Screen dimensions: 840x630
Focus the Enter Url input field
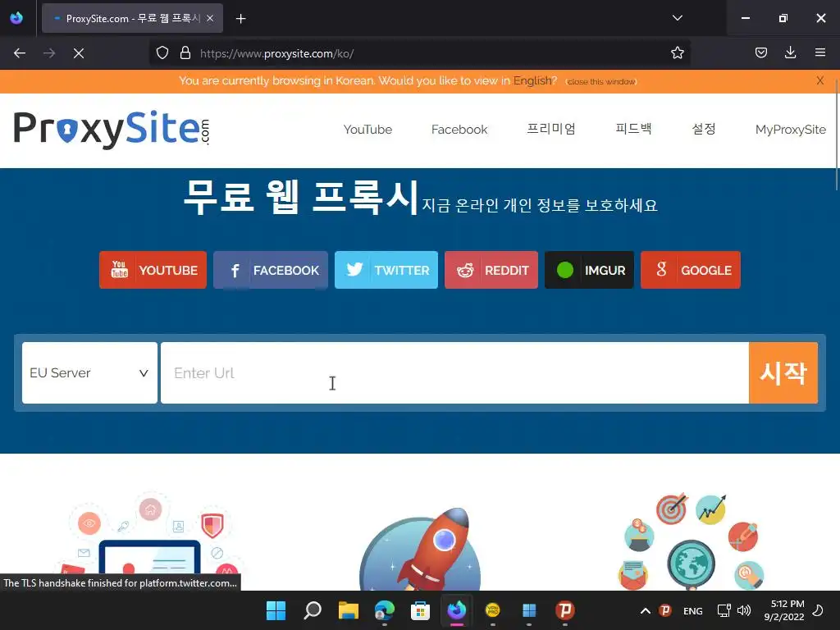pos(454,373)
